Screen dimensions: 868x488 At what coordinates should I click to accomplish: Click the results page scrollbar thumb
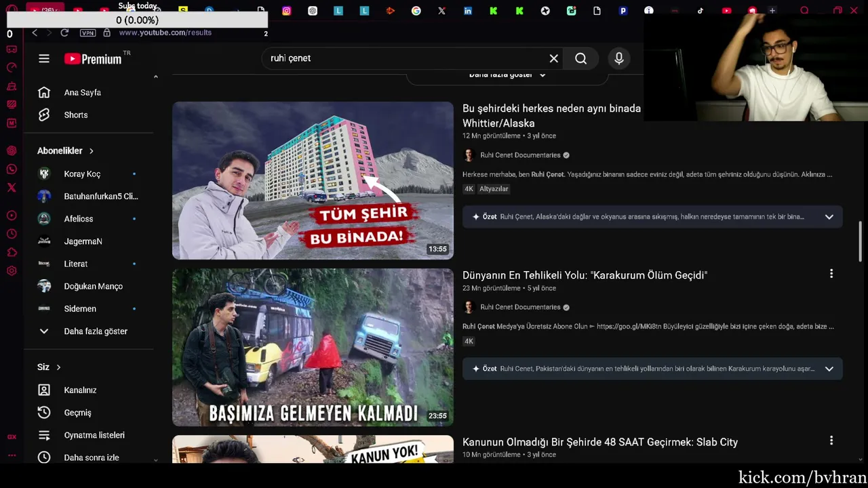point(861,241)
